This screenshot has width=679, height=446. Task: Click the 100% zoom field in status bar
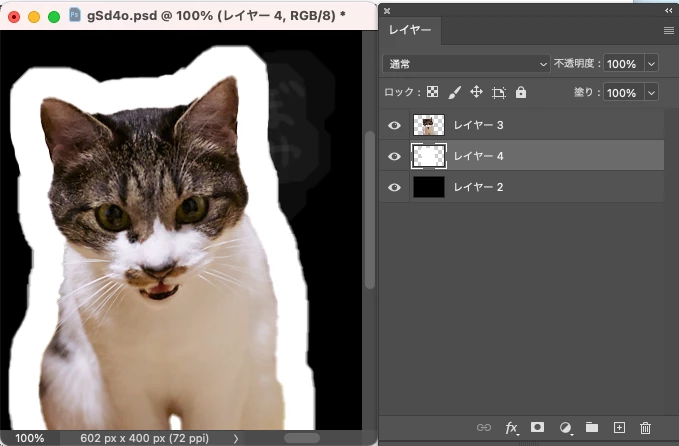click(29, 438)
